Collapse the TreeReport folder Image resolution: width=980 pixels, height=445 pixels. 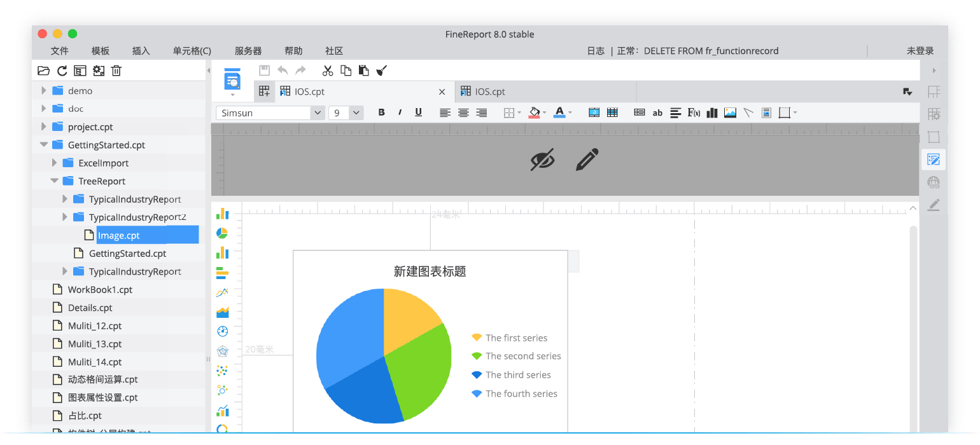[55, 181]
